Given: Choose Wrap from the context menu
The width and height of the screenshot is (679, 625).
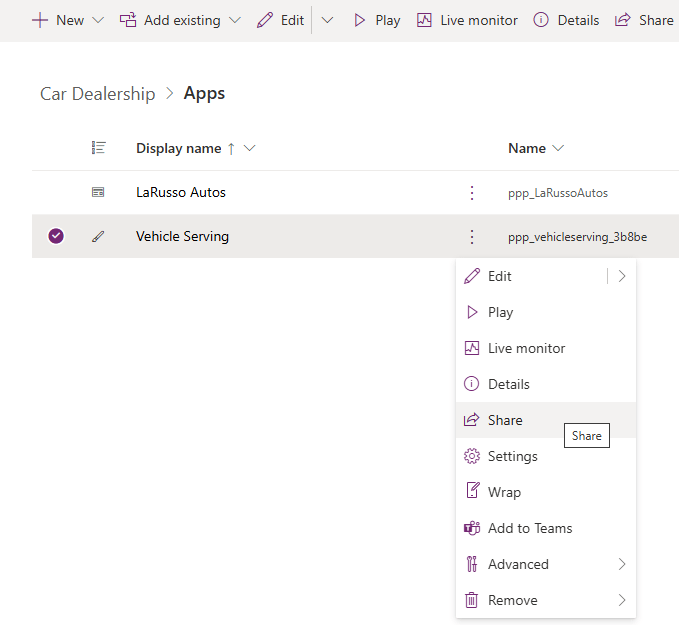Looking at the screenshot, I should pyautogui.click(x=504, y=492).
